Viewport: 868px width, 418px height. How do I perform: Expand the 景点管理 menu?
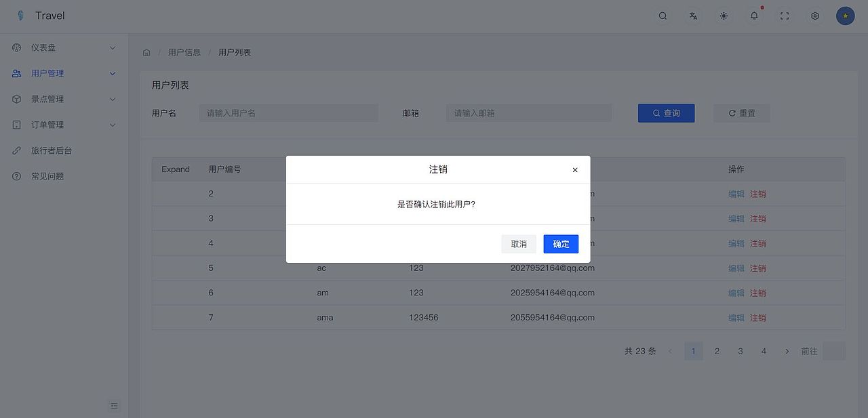coord(112,99)
